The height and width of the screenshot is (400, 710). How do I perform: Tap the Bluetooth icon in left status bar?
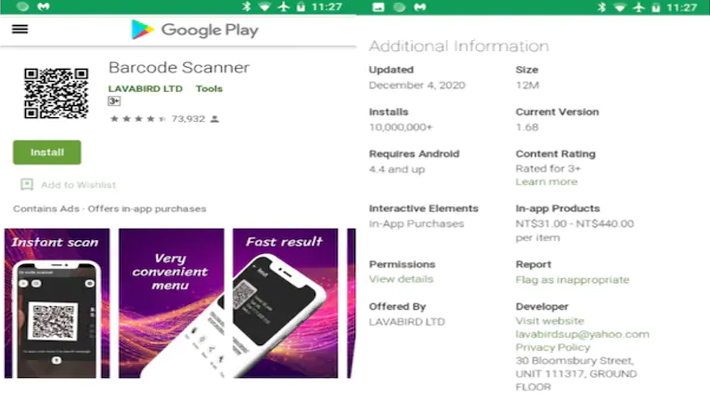click(x=245, y=7)
